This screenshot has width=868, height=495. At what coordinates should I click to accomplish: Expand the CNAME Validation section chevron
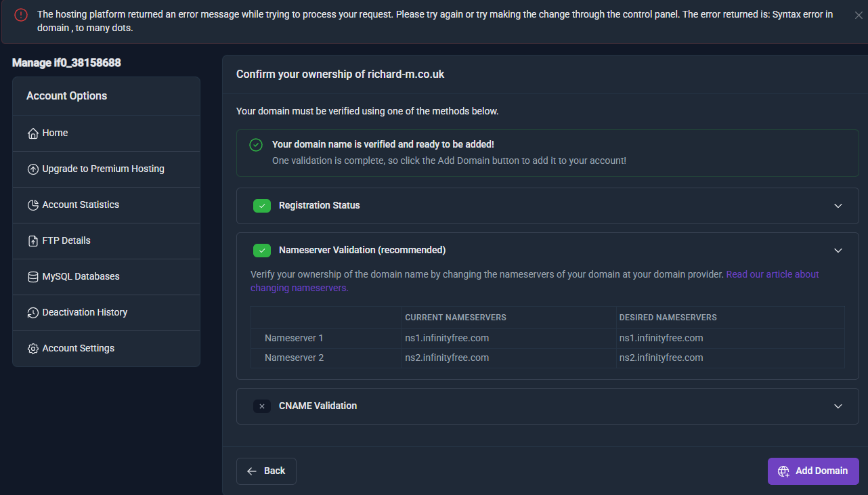838,406
